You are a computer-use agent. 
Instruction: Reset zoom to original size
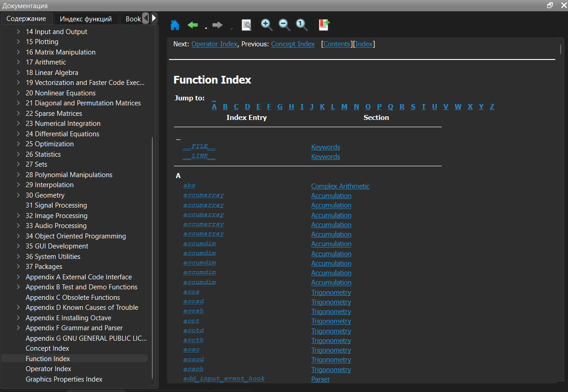pos(302,25)
